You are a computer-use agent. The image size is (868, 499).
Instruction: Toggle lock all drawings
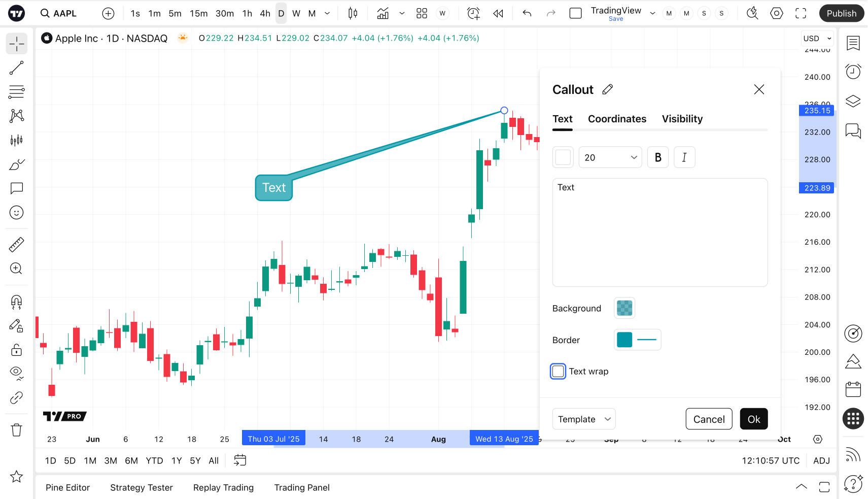tap(17, 350)
